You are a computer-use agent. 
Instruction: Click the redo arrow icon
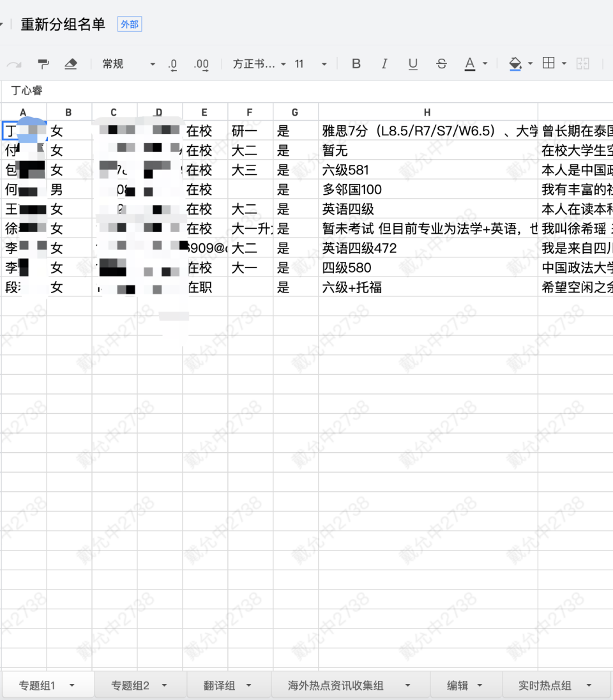pyautogui.click(x=14, y=64)
